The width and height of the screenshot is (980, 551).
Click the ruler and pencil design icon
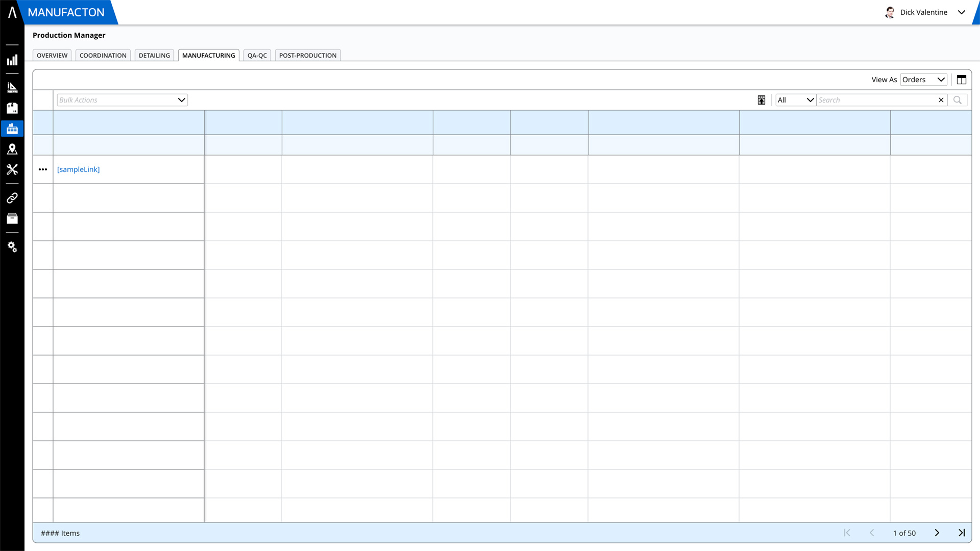click(12, 87)
